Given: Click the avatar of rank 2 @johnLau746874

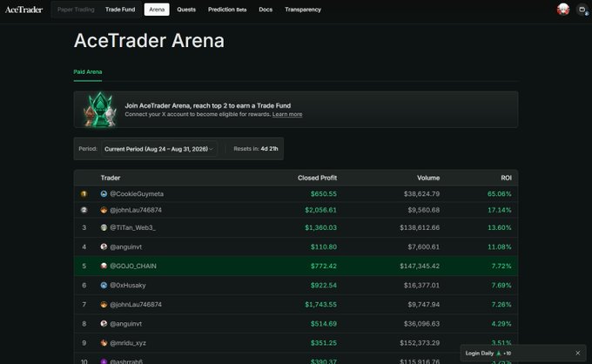Looking at the screenshot, I should click(104, 210).
